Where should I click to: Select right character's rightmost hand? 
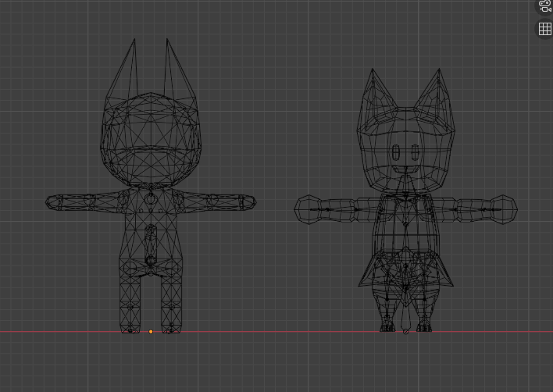coord(505,208)
